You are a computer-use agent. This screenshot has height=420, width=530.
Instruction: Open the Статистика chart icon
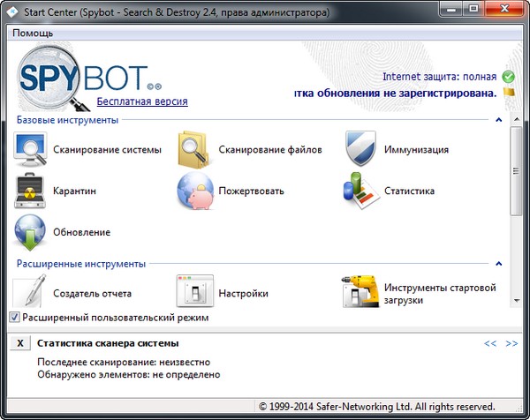click(x=360, y=191)
